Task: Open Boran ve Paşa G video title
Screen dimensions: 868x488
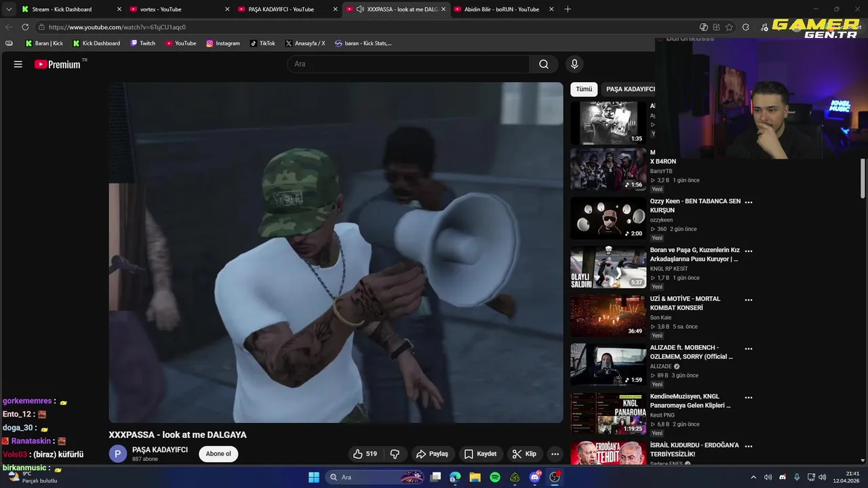Action: (695, 255)
